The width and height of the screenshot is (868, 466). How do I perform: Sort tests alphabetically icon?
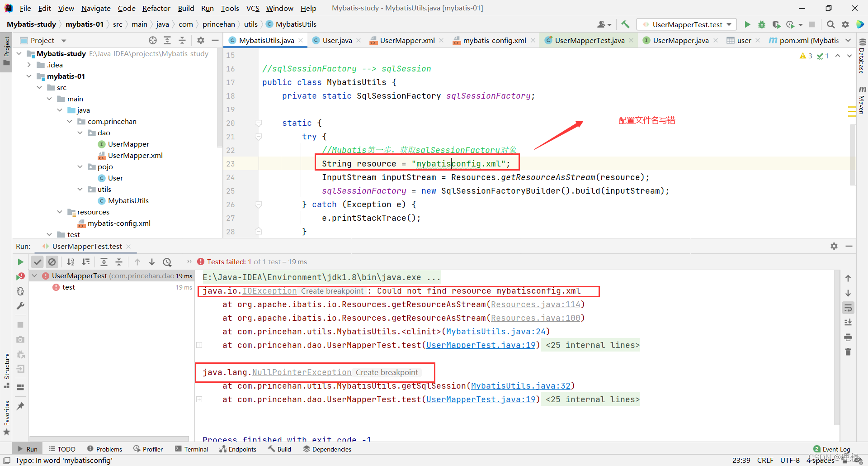[x=71, y=262]
